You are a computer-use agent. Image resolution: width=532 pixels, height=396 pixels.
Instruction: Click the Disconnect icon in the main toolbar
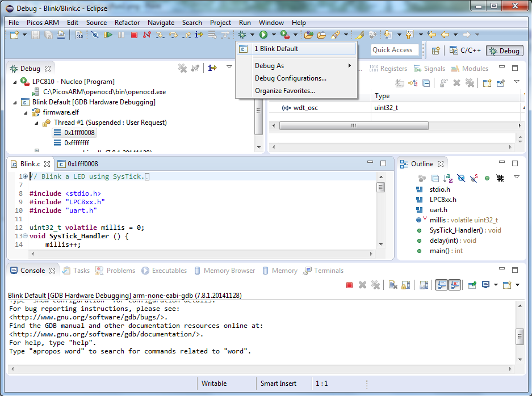click(147, 35)
